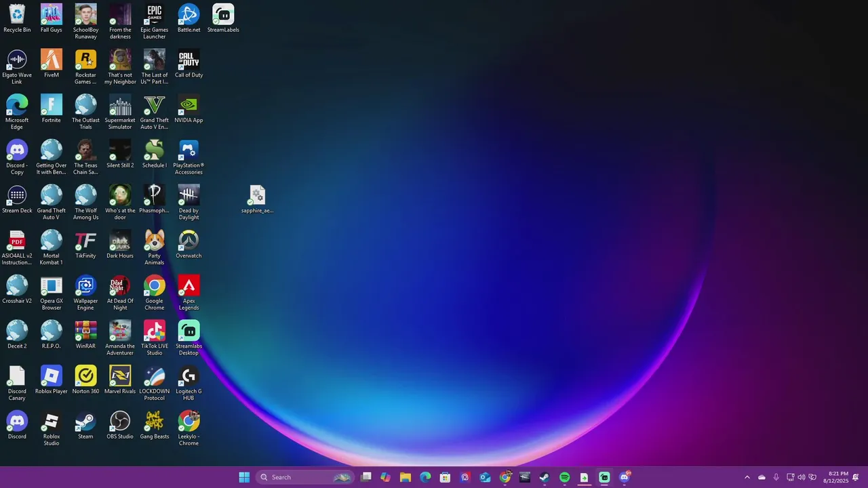Select the Rockstar Games launcher icon
The width and height of the screenshot is (868, 488).
85,67
